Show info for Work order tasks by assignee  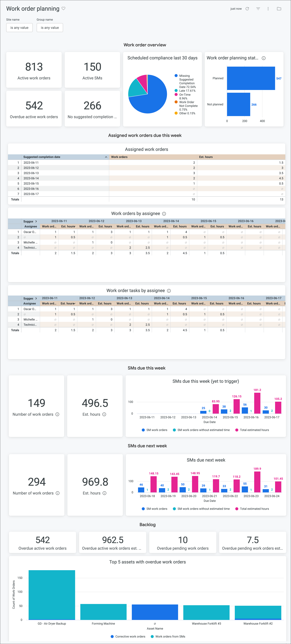[x=169, y=291]
